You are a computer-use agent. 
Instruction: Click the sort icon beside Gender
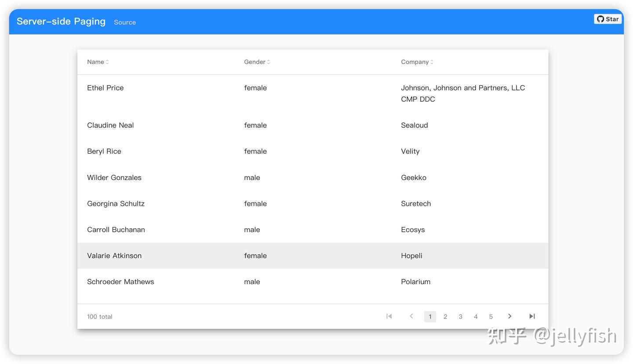coord(269,62)
